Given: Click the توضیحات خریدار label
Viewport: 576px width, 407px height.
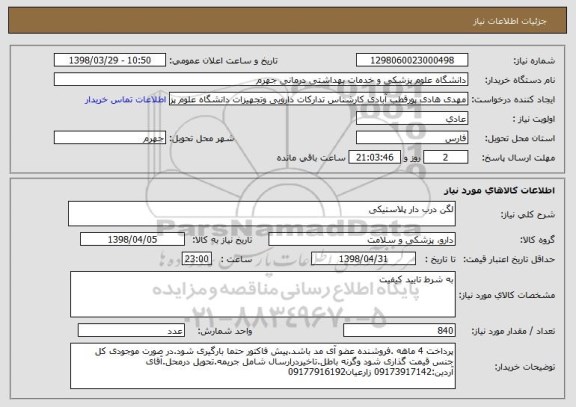Looking at the screenshot, I should [x=525, y=367].
